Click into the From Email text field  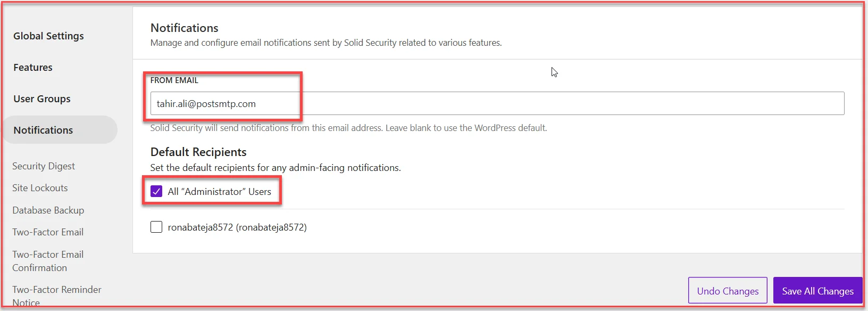coord(497,104)
